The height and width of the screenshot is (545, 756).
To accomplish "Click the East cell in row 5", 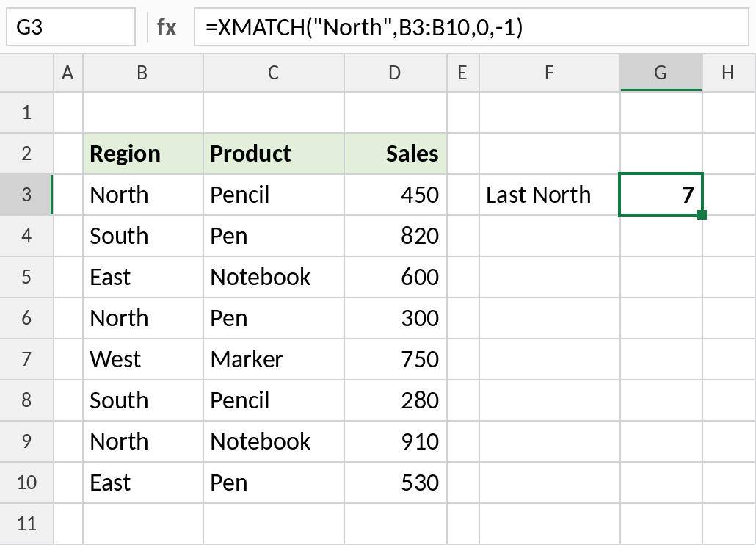I will pyautogui.click(x=143, y=277).
